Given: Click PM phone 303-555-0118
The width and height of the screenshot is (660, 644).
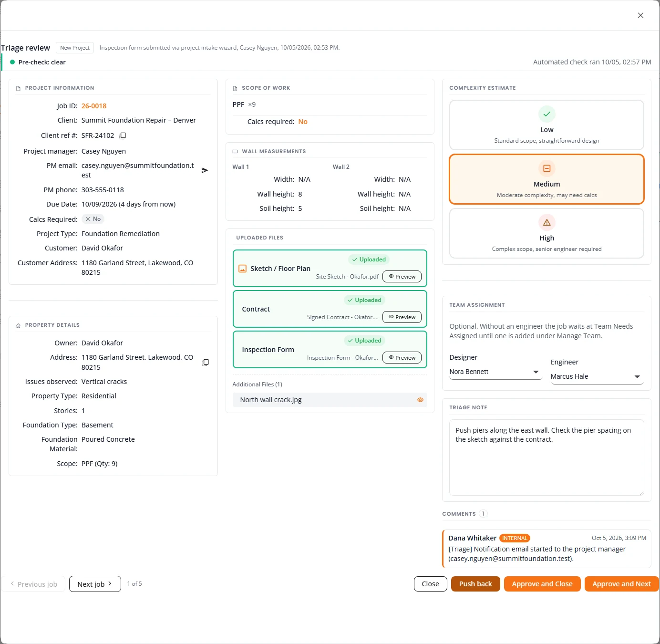Looking at the screenshot, I should click(103, 190).
